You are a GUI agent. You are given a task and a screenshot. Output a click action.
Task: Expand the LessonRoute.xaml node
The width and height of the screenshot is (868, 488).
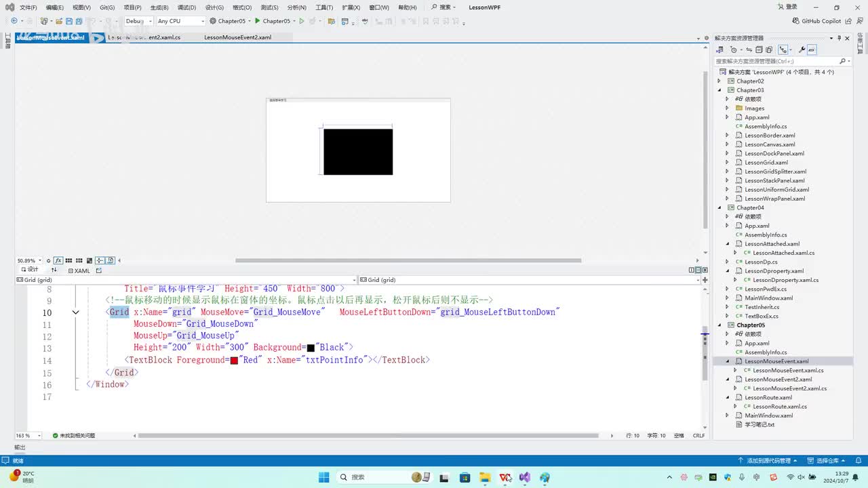tap(728, 398)
